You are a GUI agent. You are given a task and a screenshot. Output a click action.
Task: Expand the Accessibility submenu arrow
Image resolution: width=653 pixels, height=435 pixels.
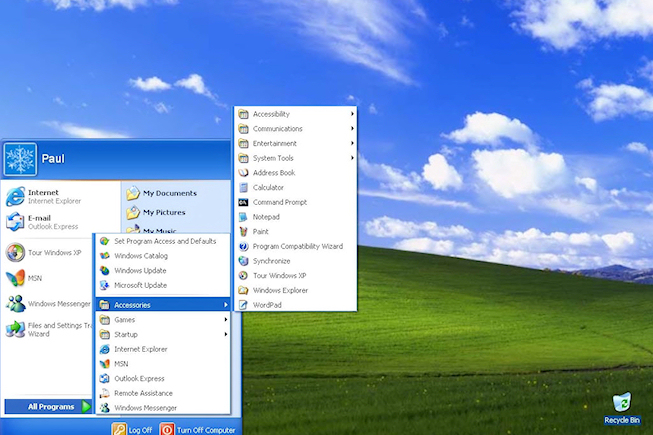pyautogui.click(x=352, y=114)
